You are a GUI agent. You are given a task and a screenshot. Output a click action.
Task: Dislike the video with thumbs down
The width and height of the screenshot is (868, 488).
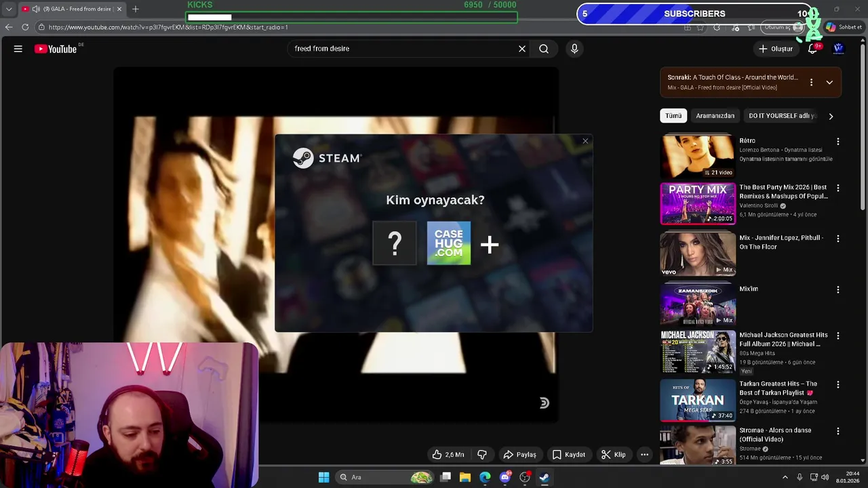[x=482, y=455]
